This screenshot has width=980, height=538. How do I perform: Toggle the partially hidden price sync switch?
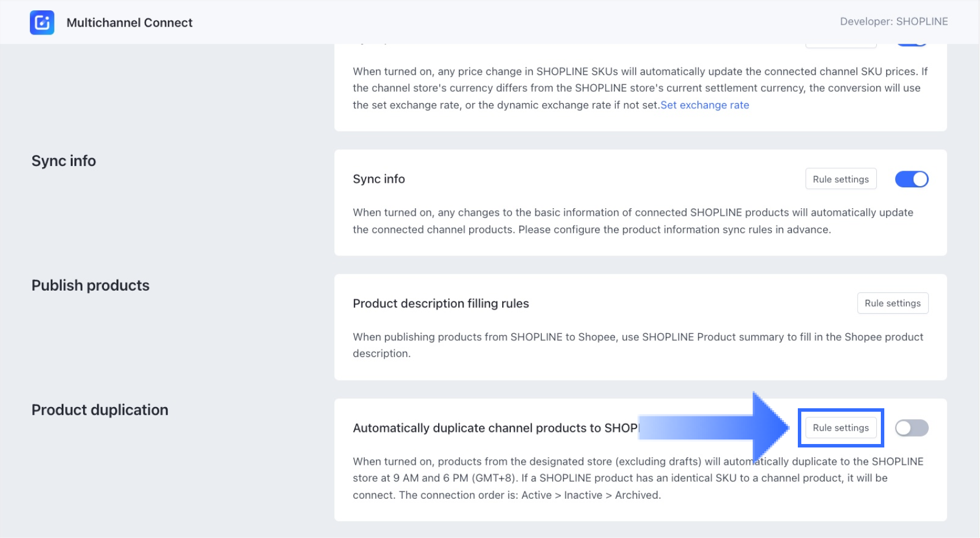[x=911, y=45]
